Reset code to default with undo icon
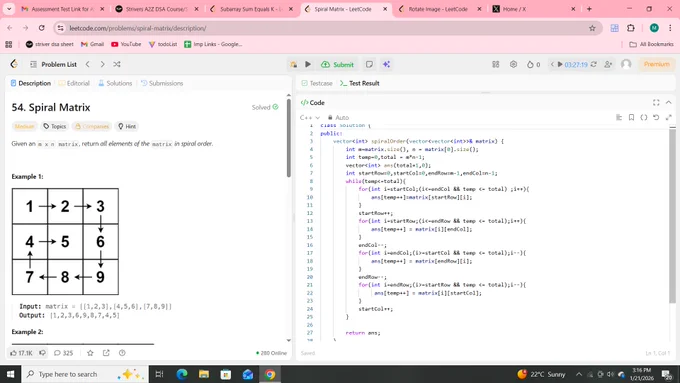The height and width of the screenshot is (383, 680). [656, 118]
